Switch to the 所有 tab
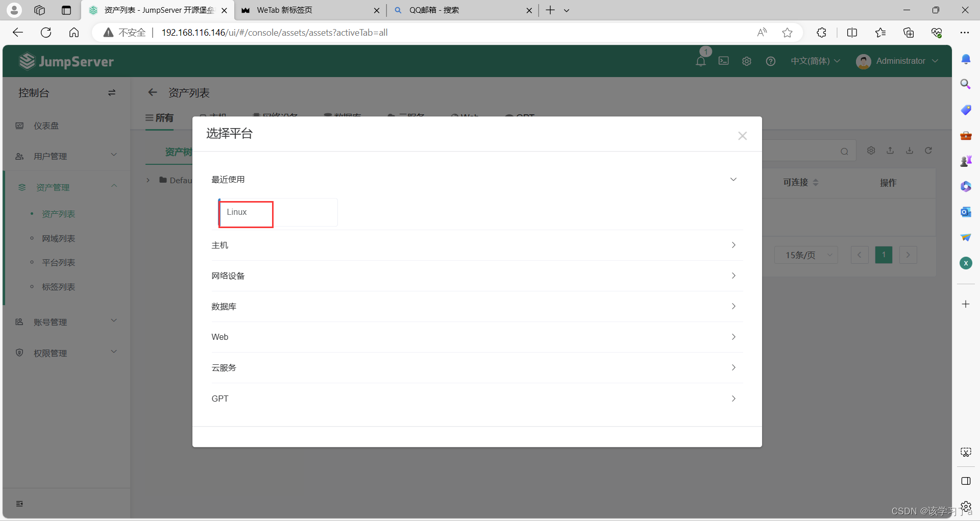 pyautogui.click(x=159, y=118)
